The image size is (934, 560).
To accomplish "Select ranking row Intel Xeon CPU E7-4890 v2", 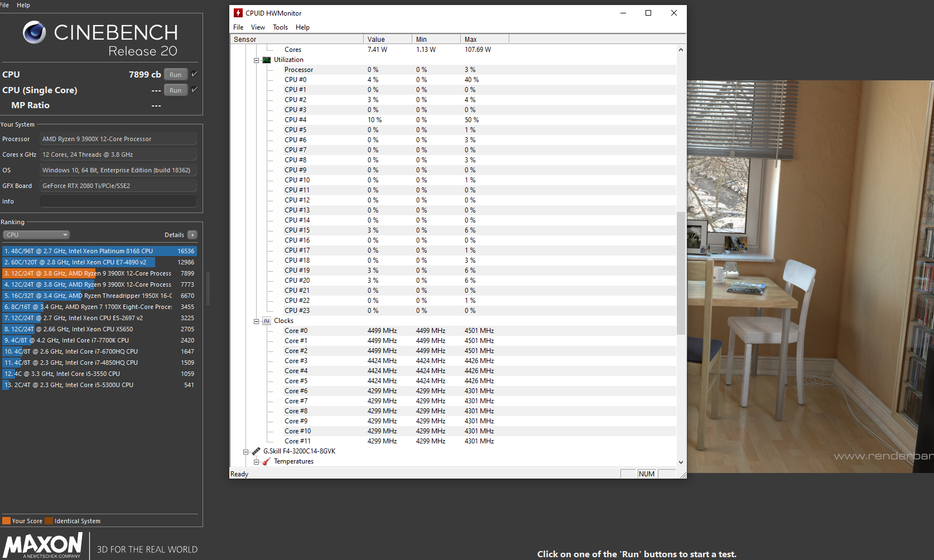I will pyautogui.click(x=99, y=262).
